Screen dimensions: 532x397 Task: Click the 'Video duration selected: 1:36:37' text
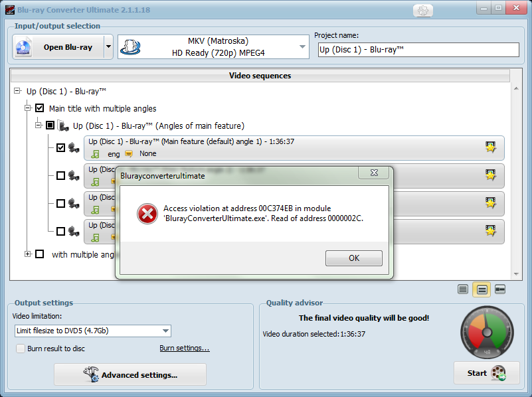(x=314, y=334)
